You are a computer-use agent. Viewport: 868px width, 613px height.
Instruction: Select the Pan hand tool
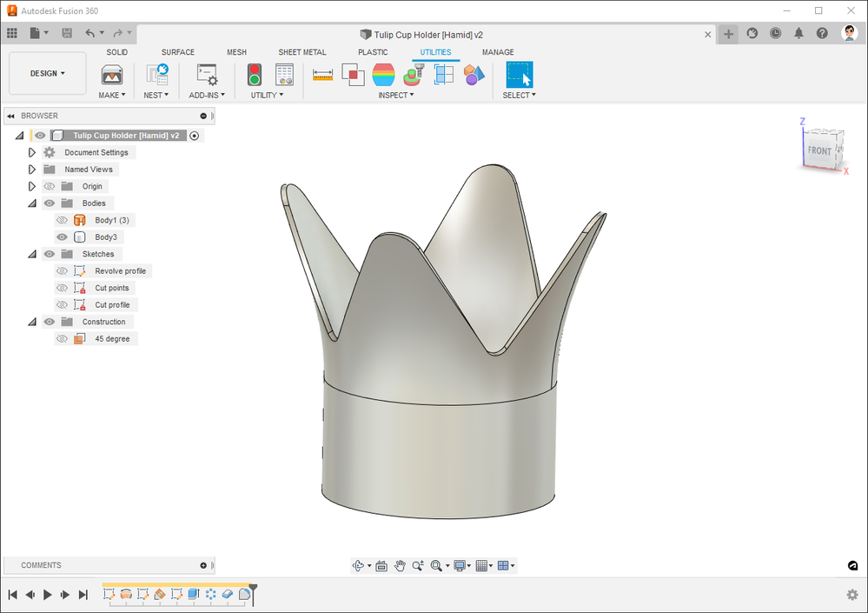400,566
